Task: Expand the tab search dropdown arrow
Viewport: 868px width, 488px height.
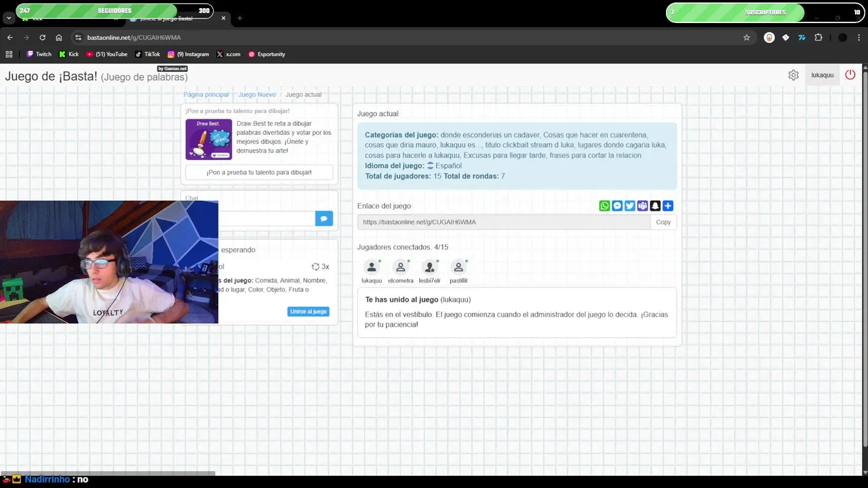Action: [x=9, y=18]
